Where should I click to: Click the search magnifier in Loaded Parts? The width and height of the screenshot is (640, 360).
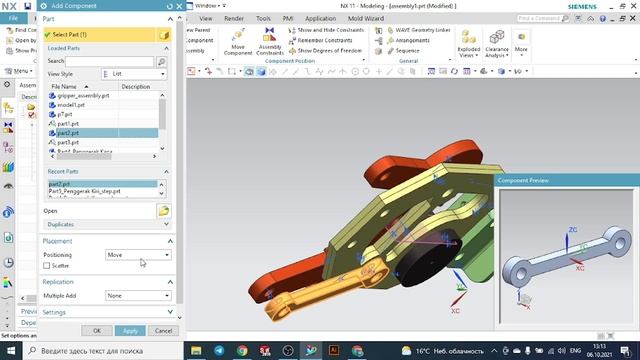(162, 62)
